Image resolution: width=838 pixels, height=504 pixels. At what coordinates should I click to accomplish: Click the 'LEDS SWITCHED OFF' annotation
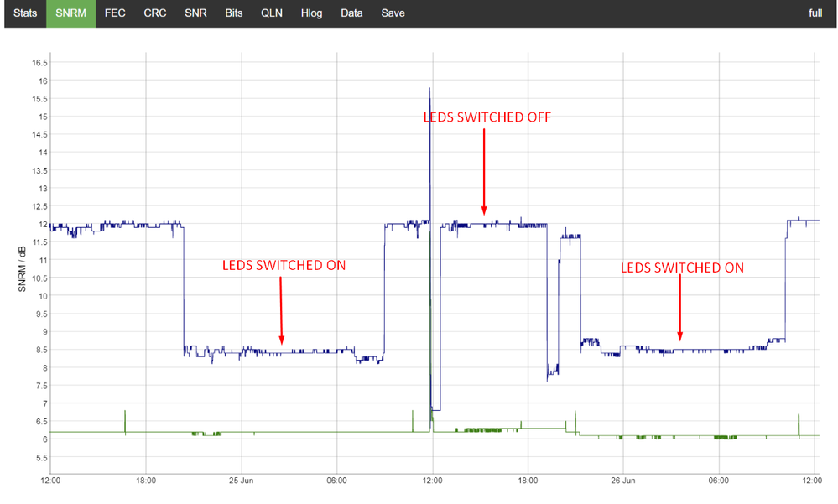(487, 117)
